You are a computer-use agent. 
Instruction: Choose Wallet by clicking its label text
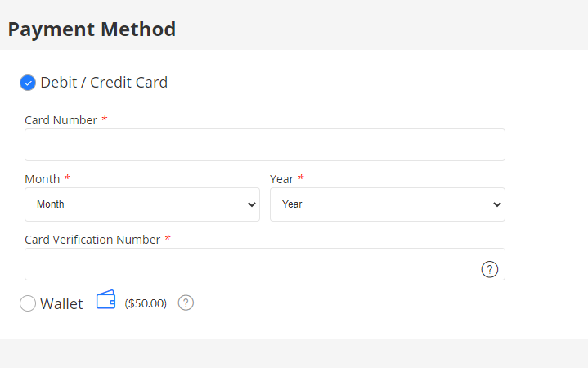[61, 303]
